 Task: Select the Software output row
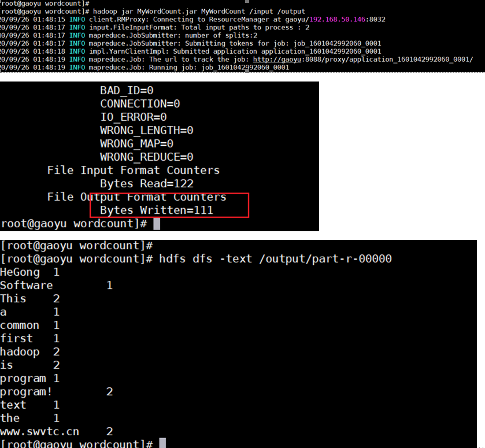click(56, 286)
